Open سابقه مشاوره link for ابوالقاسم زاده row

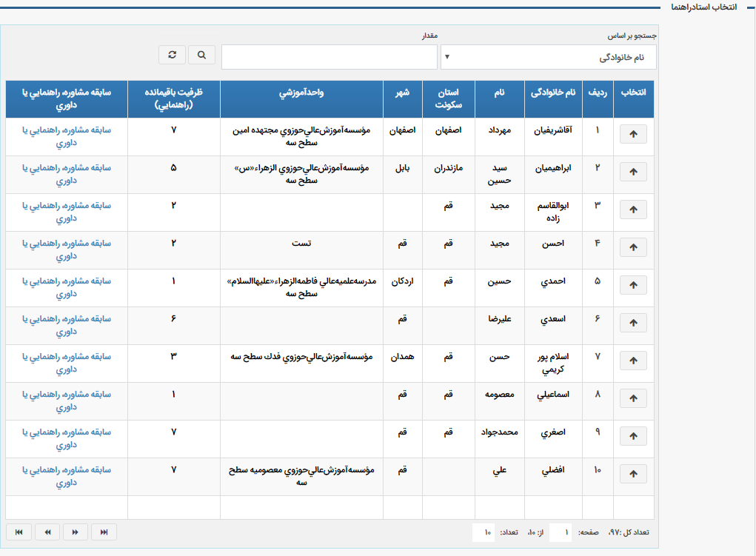click(67, 212)
